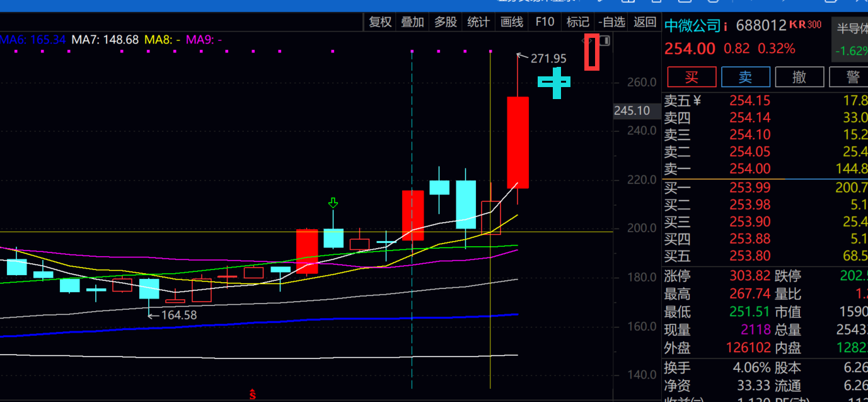Click the KR300 badge next to stock code

pos(806,25)
